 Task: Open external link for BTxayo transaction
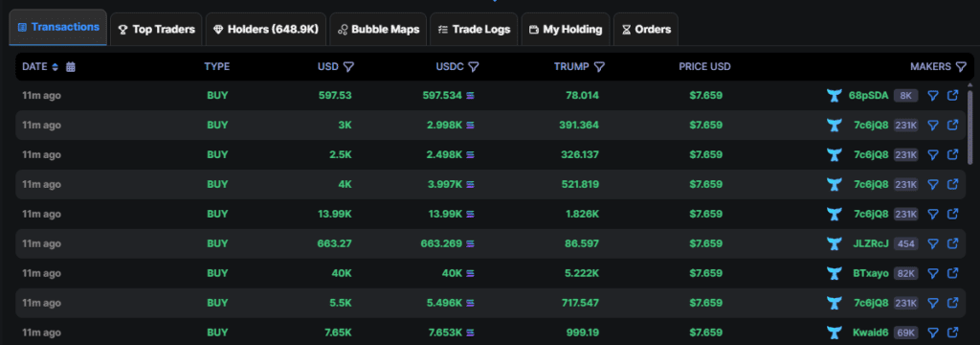tap(952, 273)
